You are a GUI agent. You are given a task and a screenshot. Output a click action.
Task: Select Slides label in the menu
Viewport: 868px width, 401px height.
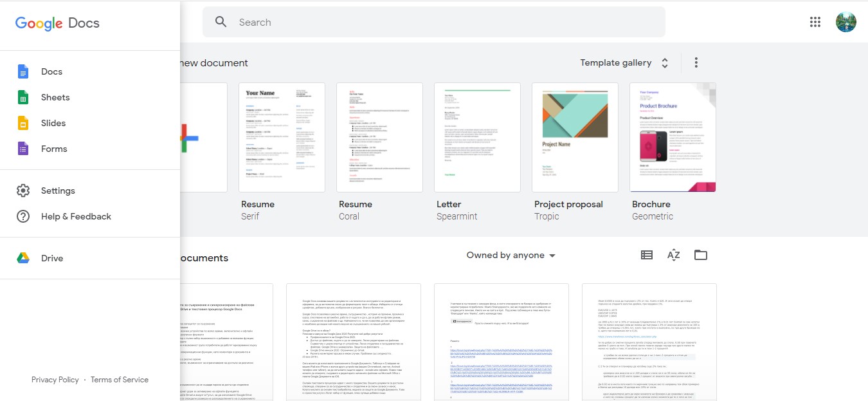pos(53,123)
